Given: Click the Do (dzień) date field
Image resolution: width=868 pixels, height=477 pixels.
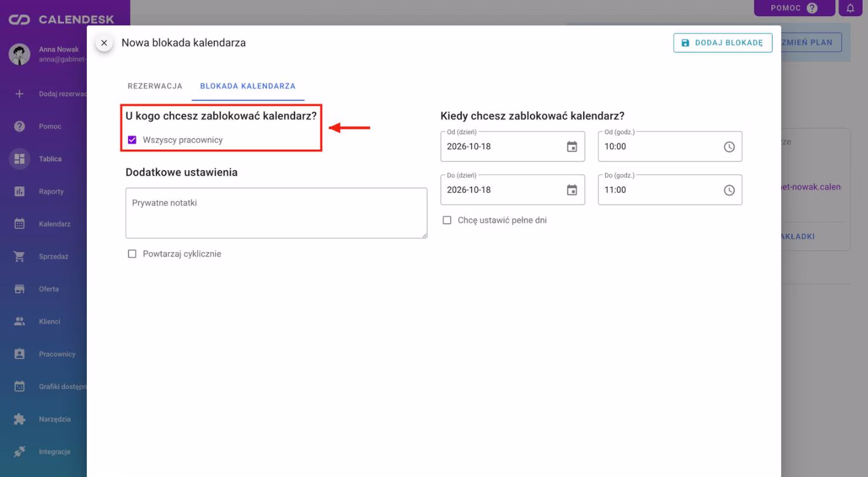Looking at the screenshot, I should [x=512, y=190].
